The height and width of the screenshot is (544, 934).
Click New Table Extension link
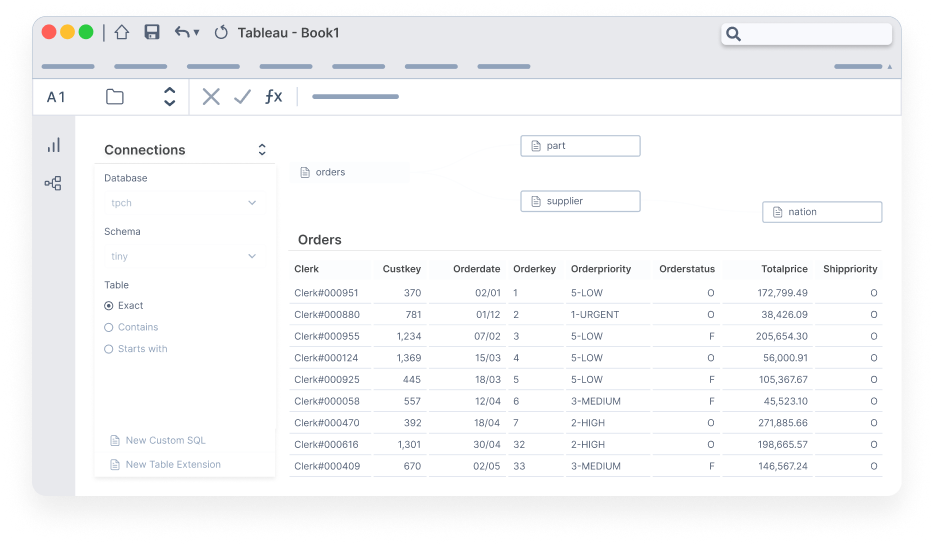[x=166, y=465]
